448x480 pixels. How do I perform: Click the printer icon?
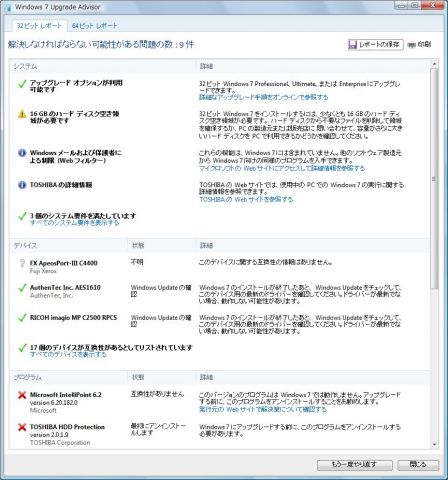[x=412, y=44]
